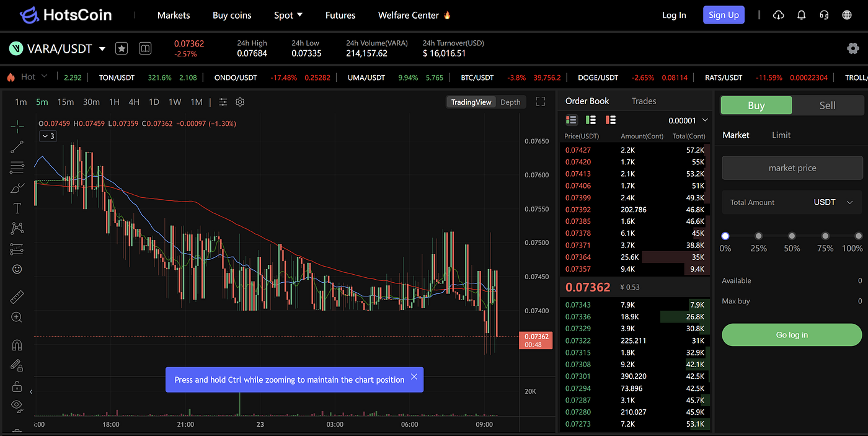Open page settings gear at right
The height and width of the screenshot is (436, 868).
coord(852,48)
